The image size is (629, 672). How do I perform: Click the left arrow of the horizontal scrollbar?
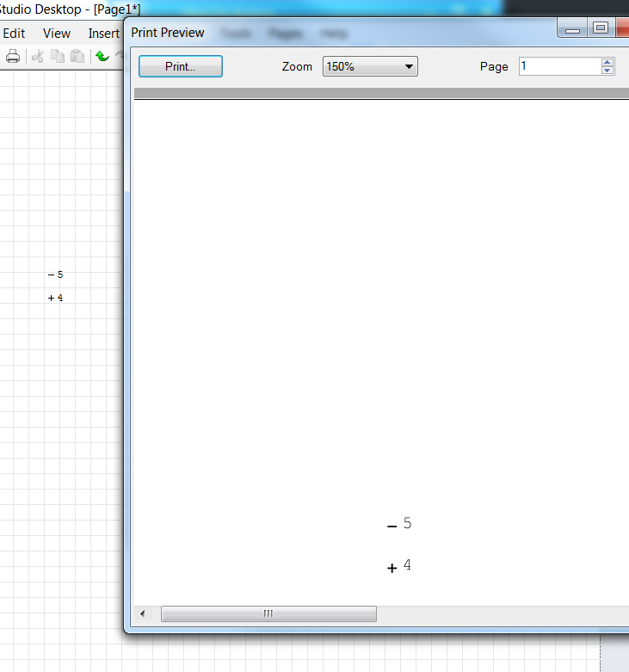point(143,613)
